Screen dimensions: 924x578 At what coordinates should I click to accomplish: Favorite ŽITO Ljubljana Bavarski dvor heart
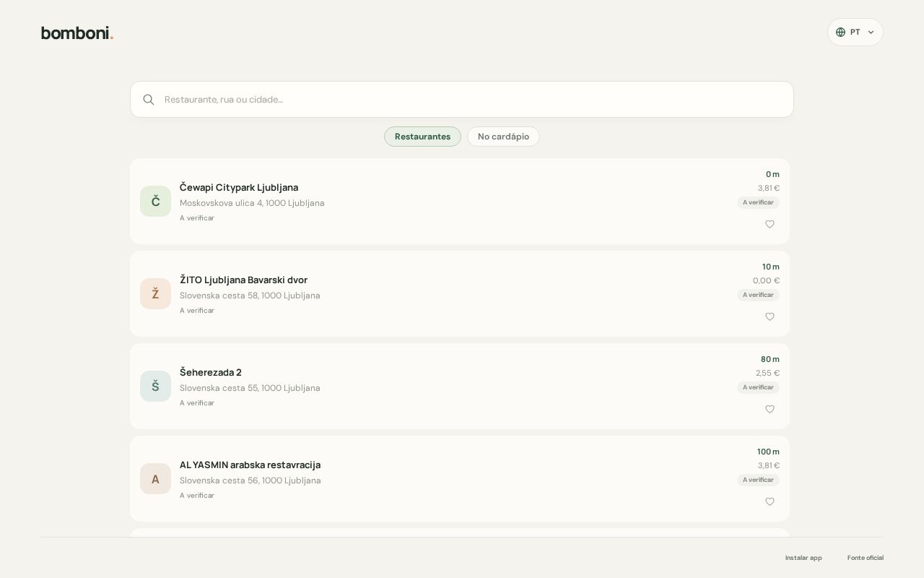tap(770, 316)
